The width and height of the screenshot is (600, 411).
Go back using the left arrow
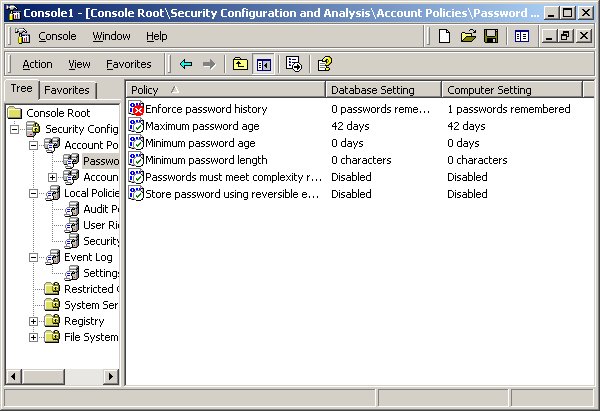point(186,64)
